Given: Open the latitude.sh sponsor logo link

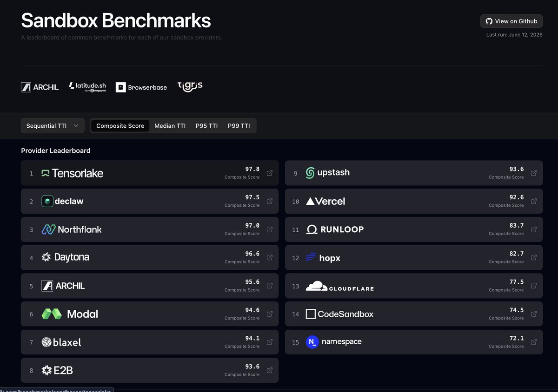Looking at the screenshot, I should (x=87, y=87).
